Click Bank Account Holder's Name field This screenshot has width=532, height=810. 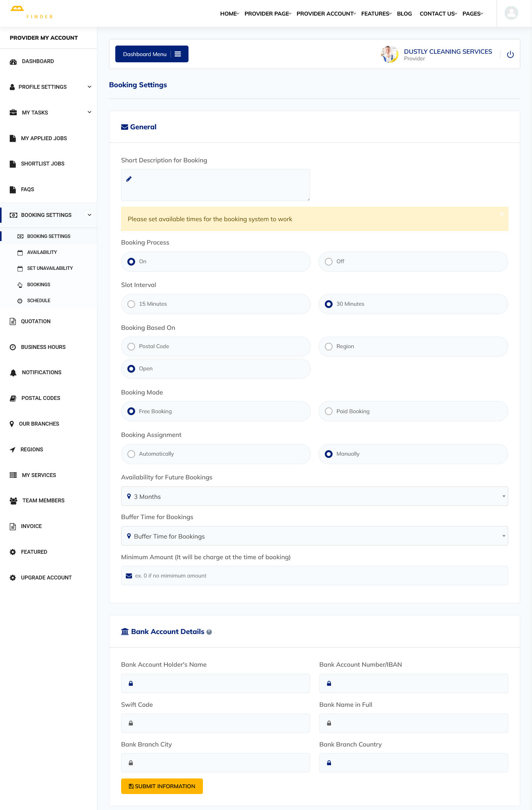[x=215, y=683]
